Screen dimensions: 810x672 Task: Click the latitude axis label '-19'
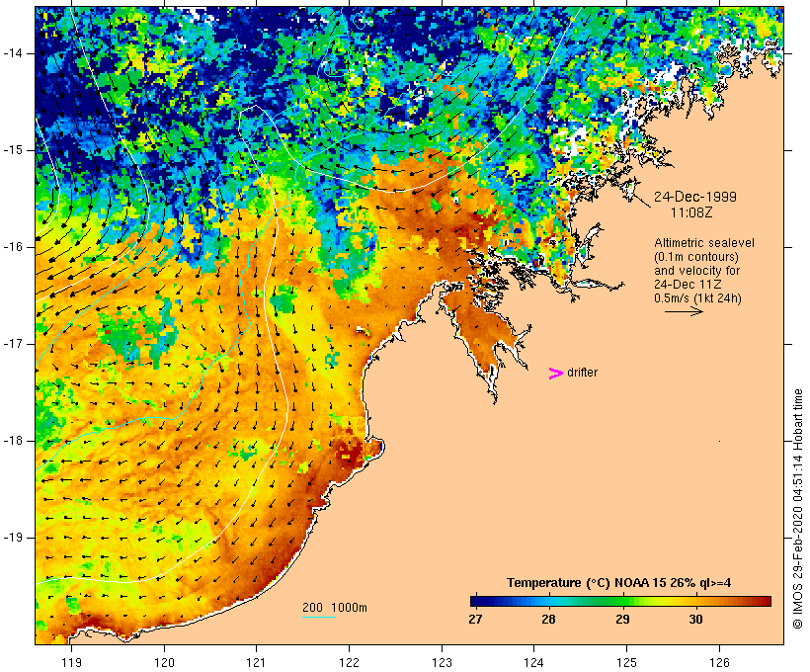[13, 538]
